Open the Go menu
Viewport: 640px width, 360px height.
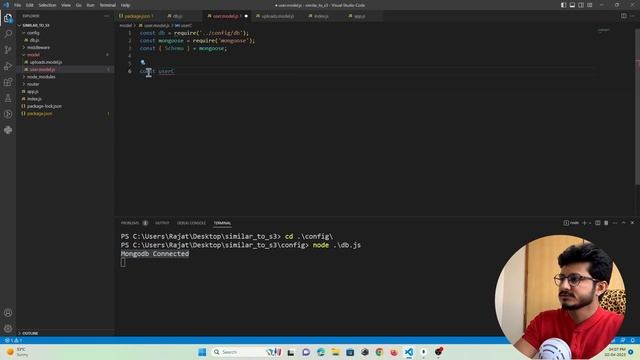click(78, 5)
